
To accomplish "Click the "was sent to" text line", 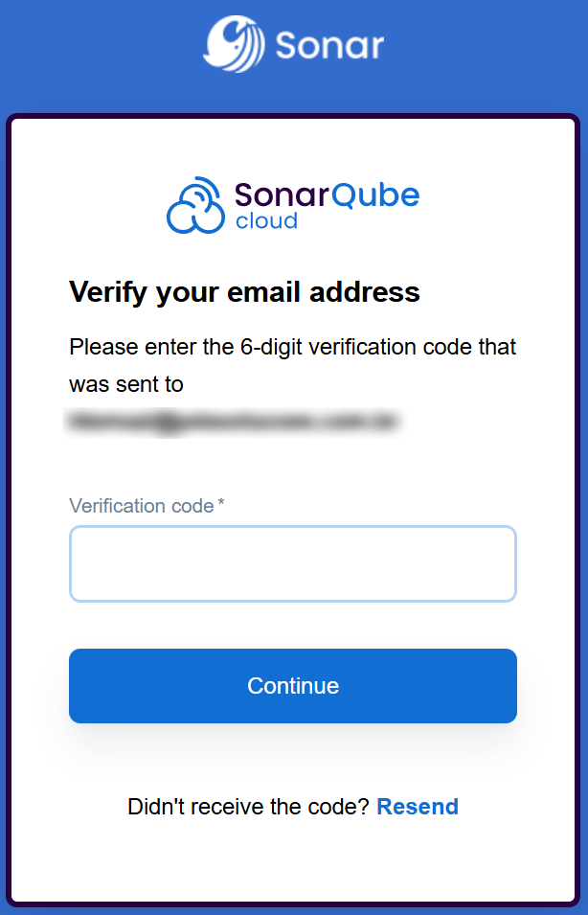I will [x=126, y=384].
